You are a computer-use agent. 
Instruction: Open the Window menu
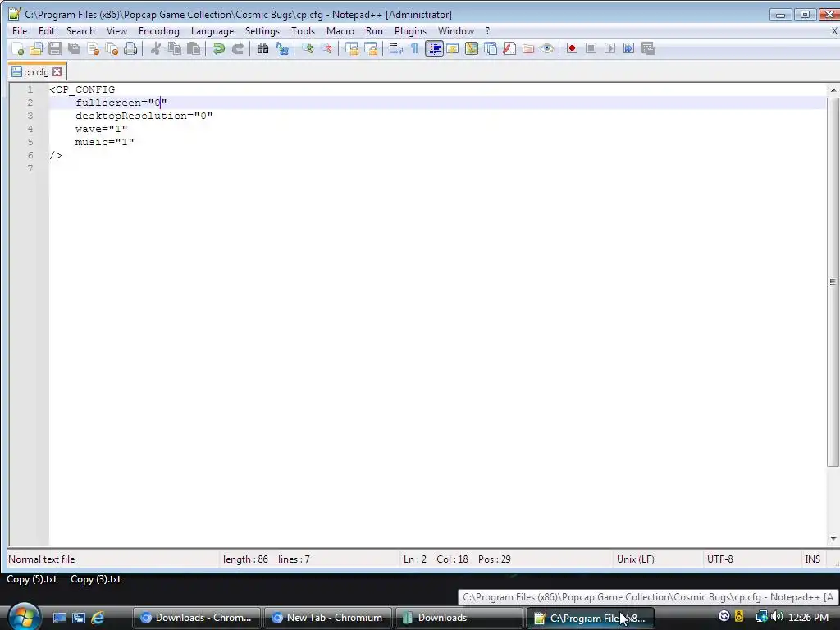coord(456,31)
